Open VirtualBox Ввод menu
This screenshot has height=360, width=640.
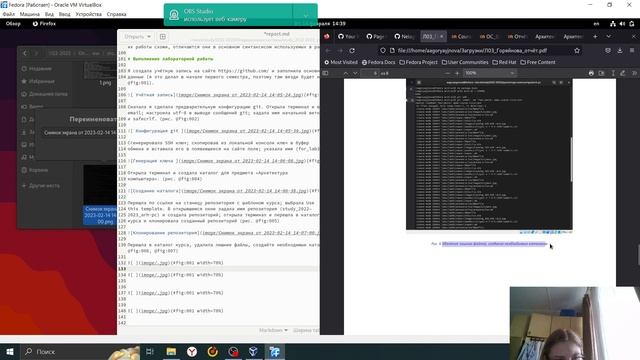(64, 14)
